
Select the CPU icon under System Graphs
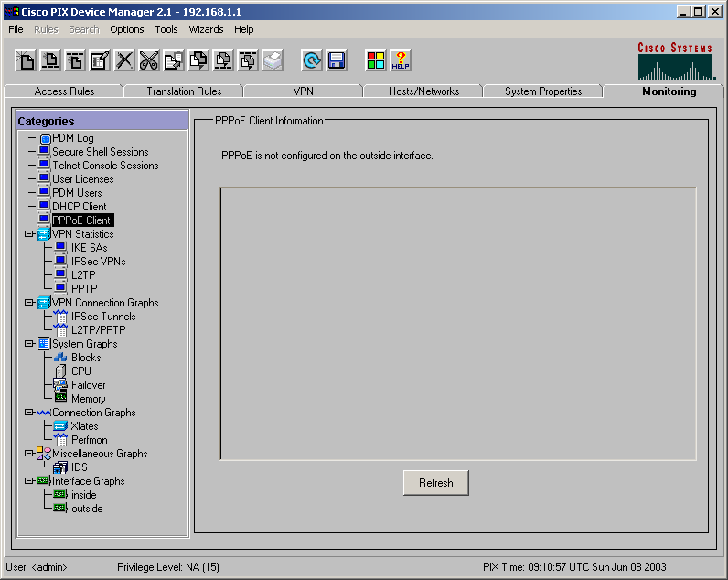60,371
